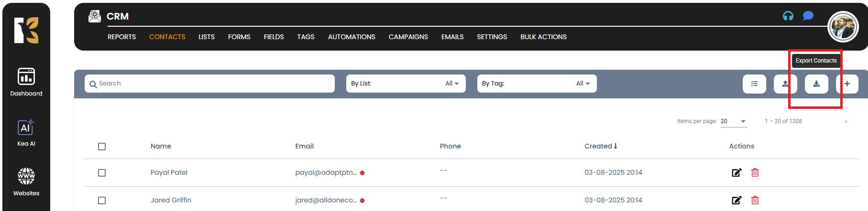Viewport: 868px width, 211px height.
Task: Click the headset support icon
Action: click(788, 16)
